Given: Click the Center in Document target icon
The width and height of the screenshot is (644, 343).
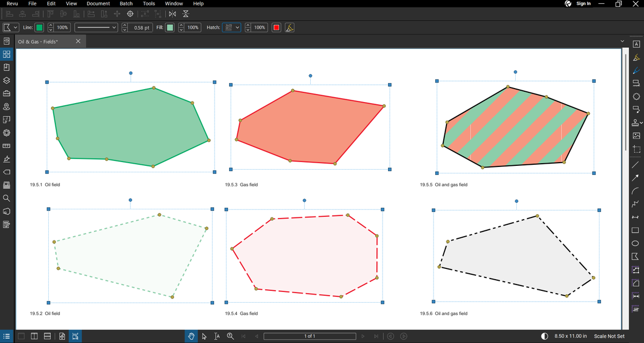Looking at the screenshot, I should pos(130,14).
